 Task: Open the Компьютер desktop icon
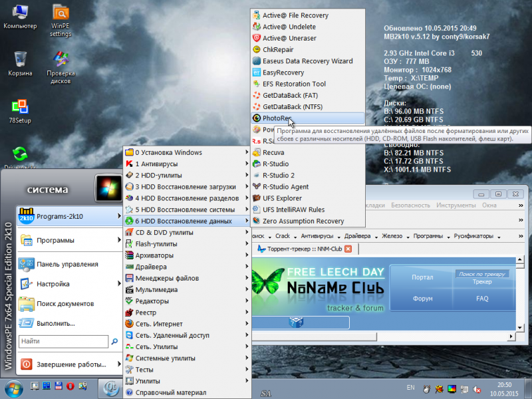pyautogui.click(x=20, y=16)
